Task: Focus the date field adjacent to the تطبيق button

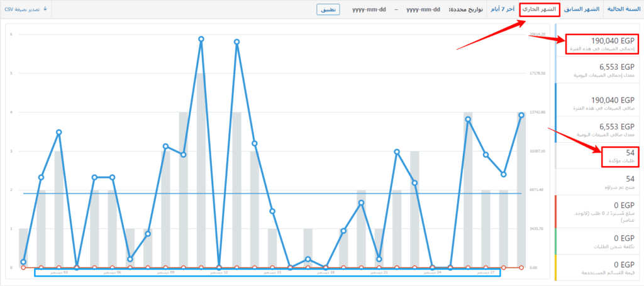Action: coord(369,9)
